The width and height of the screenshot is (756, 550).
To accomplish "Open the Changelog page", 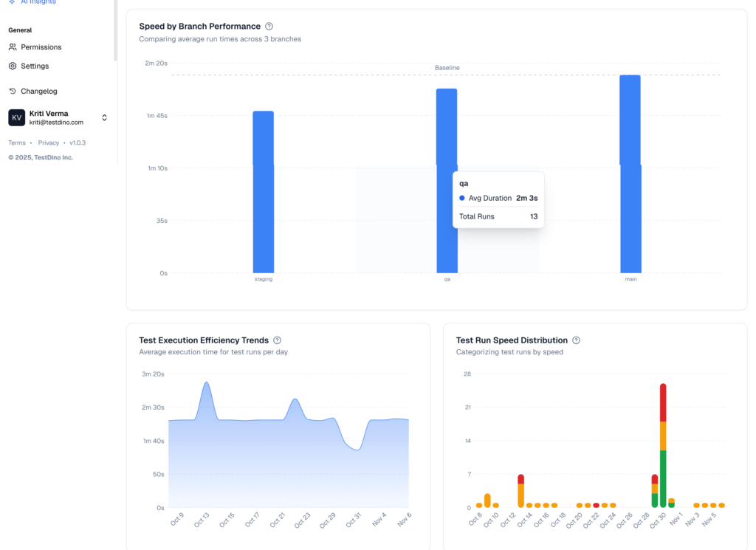I will [38, 92].
